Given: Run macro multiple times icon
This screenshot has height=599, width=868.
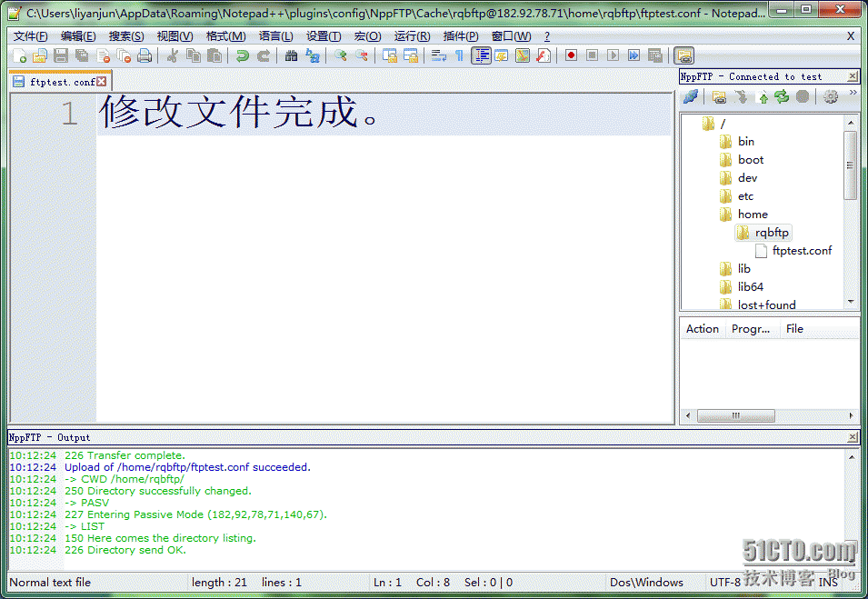Looking at the screenshot, I should coord(634,56).
